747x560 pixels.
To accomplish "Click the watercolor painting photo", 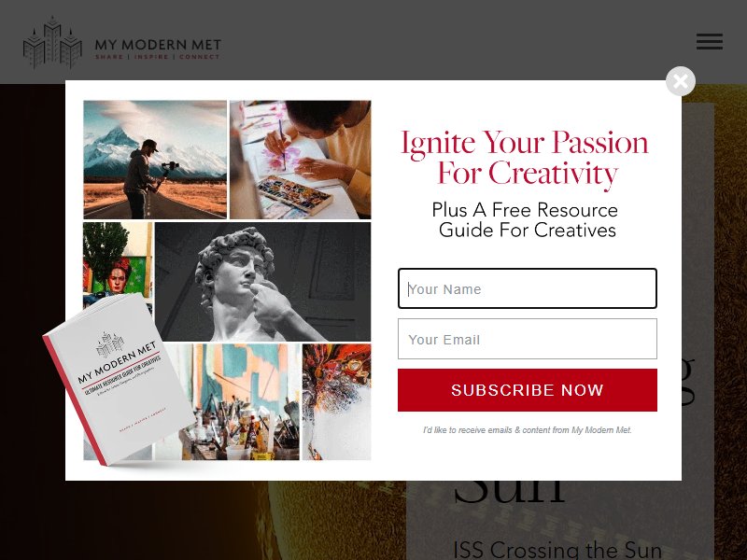I will pos(300,160).
